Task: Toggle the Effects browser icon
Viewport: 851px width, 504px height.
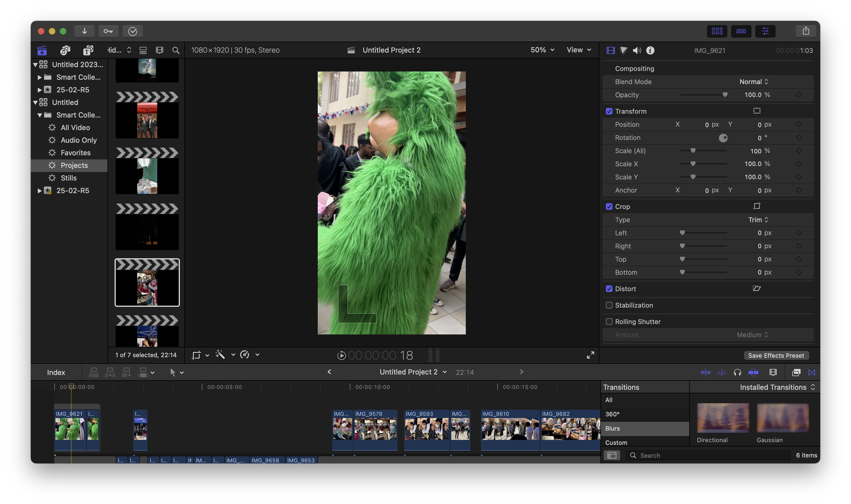Action: tap(796, 372)
